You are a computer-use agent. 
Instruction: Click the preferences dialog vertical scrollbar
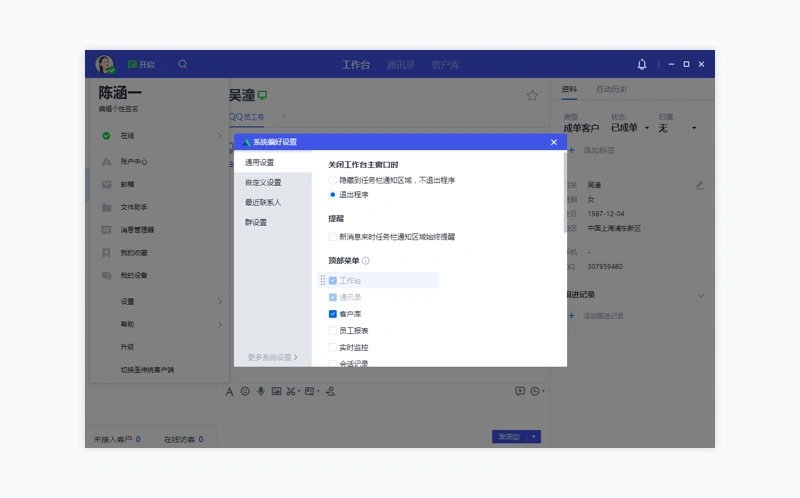click(x=565, y=192)
